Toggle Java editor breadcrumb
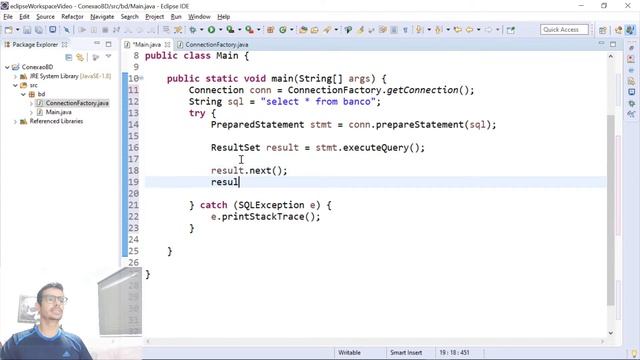 pos(348,30)
